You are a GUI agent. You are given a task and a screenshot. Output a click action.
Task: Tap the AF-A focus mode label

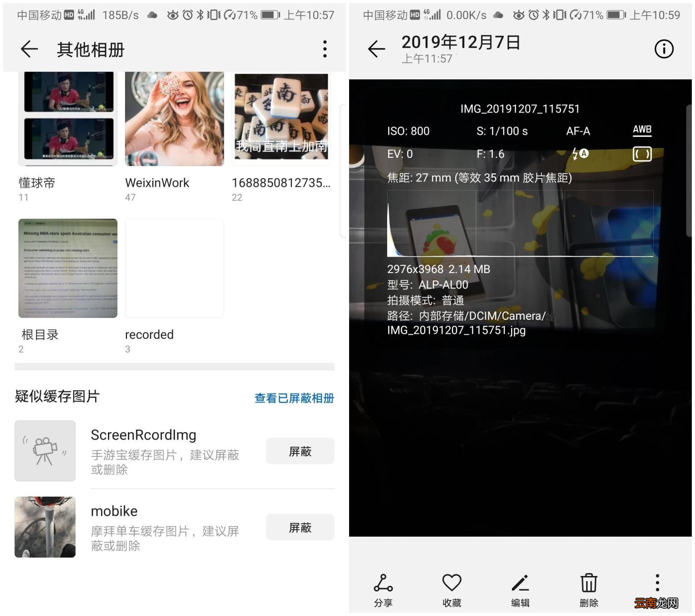pyautogui.click(x=578, y=132)
